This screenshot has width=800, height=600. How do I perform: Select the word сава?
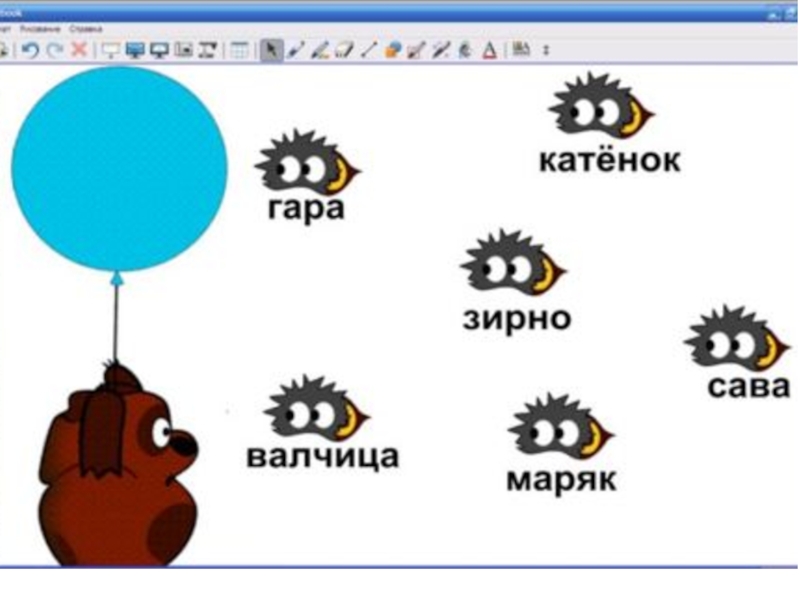748,387
